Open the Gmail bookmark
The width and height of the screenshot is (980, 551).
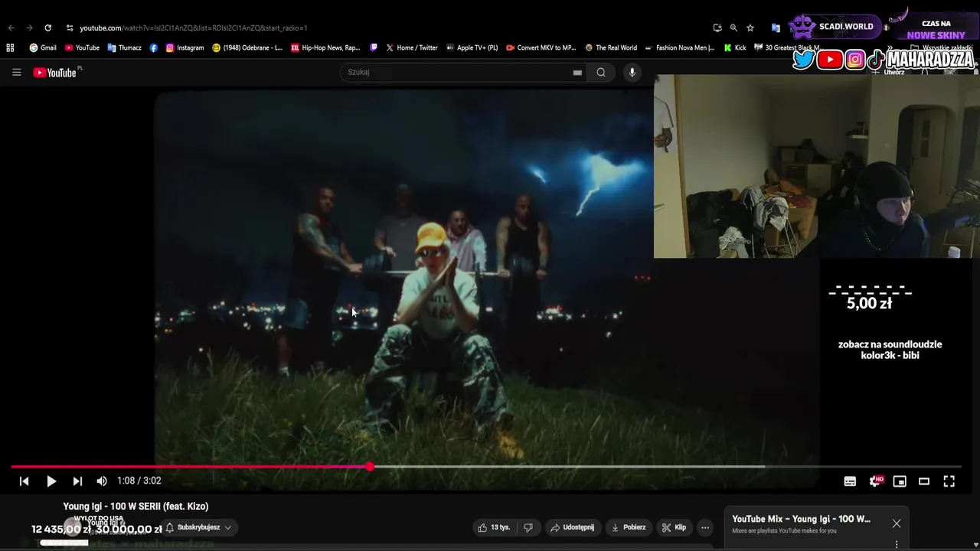point(43,47)
